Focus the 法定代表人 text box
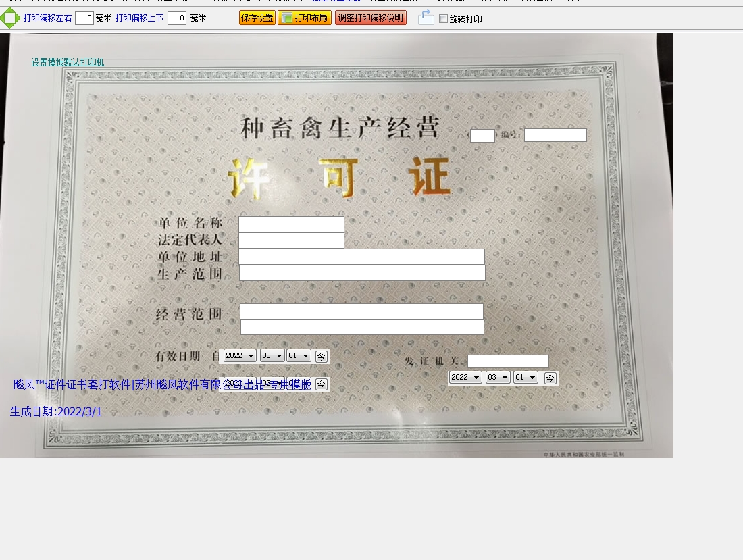Screen dimensions: 743x560 tap(291, 240)
